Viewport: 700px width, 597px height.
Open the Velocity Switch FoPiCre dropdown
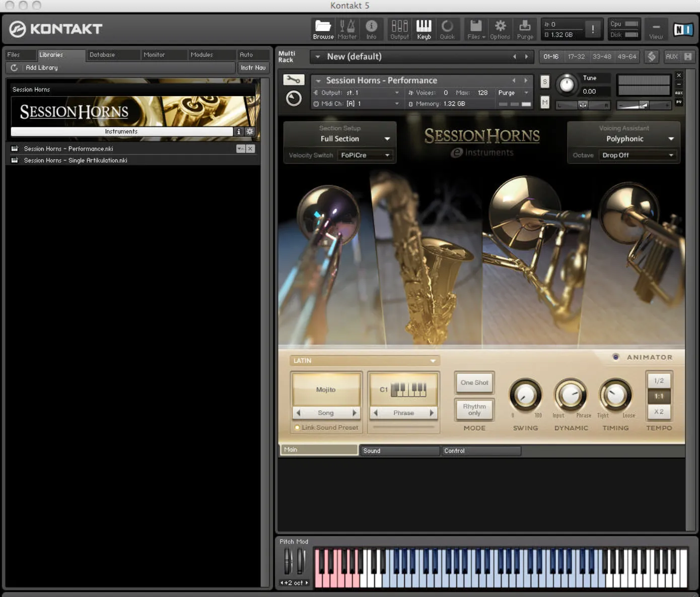(x=365, y=155)
